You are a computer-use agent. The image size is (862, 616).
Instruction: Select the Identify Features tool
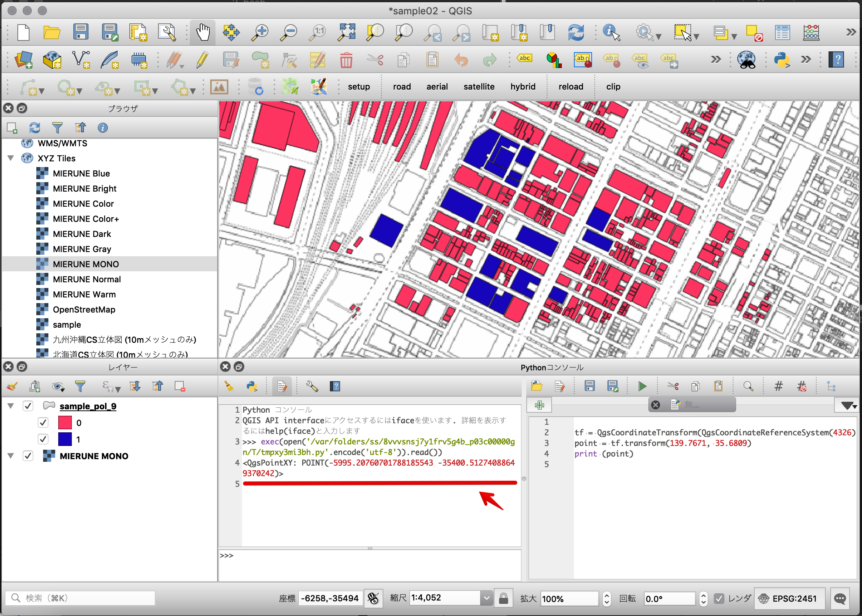tap(612, 32)
